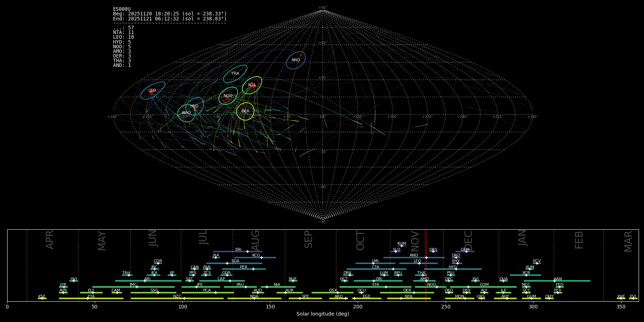Click the 'AMO: 3' legend count
Viewport: 644px width, 322px height.
tap(122, 52)
